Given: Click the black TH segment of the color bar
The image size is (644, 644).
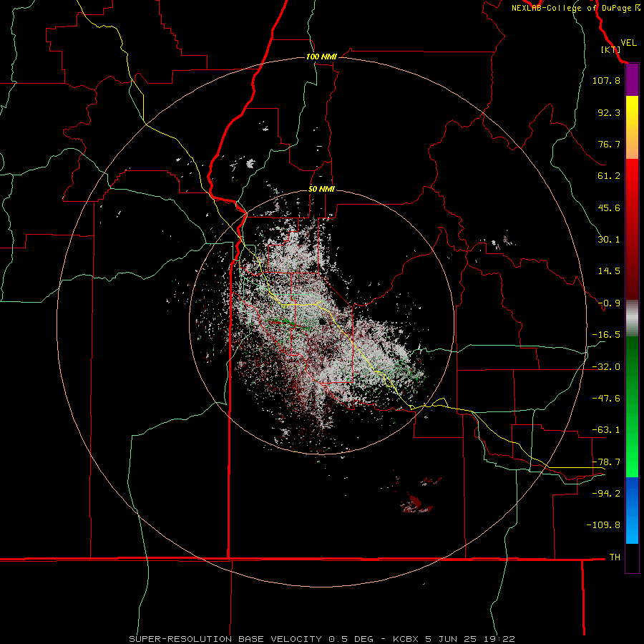Looking at the screenshot, I should tap(632, 557).
